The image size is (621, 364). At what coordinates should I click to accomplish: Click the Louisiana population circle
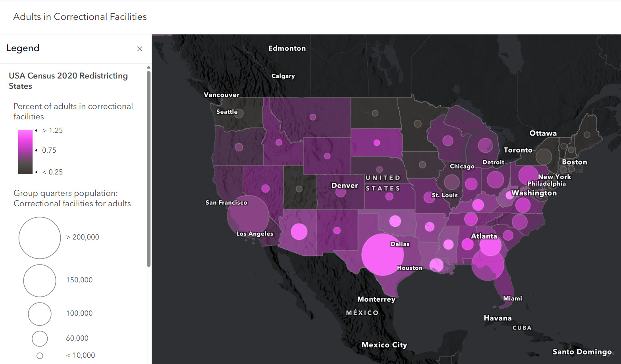tap(436, 265)
